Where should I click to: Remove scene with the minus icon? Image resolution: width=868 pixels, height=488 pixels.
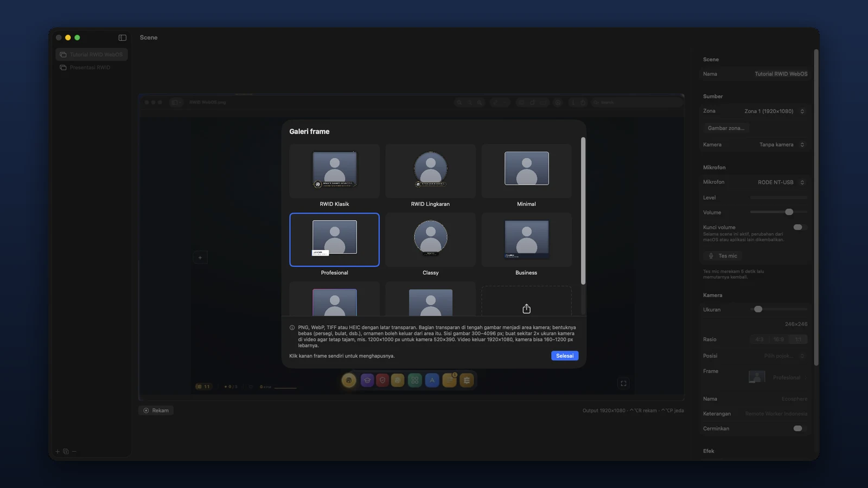tap(74, 451)
